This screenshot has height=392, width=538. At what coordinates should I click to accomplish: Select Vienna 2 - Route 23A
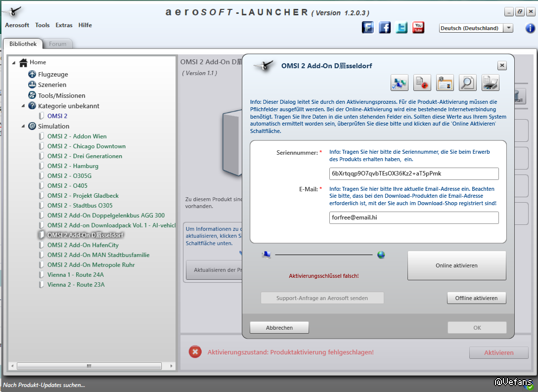point(76,285)
